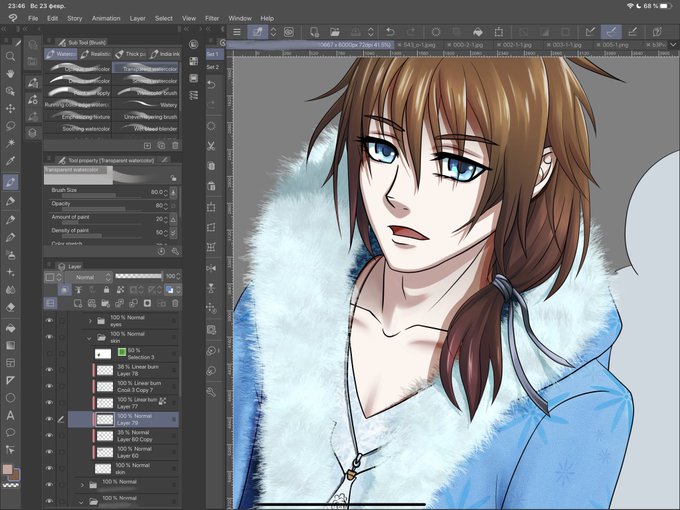Select the Move layer tool
680x510 pixels.
[x=10, y=108]
